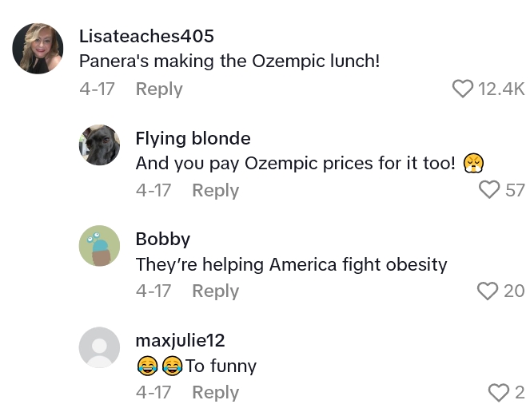Like Flying blonde's comment with the heart

point(488,190)
